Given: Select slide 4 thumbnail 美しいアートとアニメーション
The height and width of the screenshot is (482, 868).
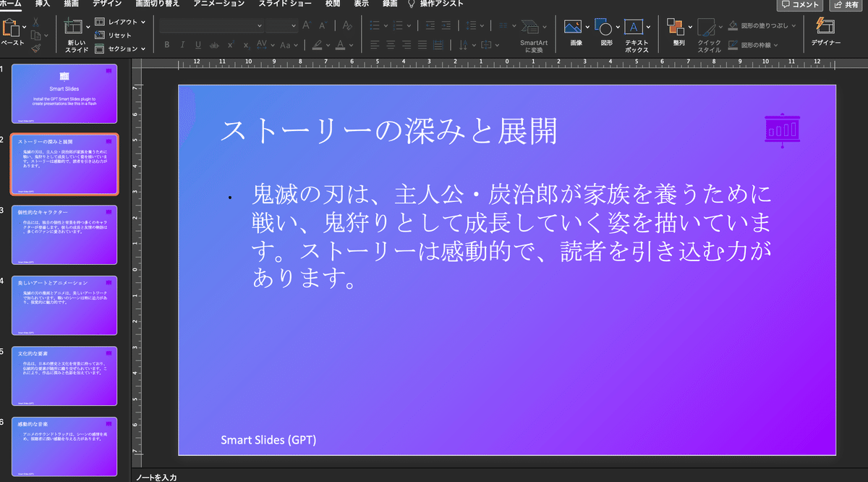Looking at the screenshot, I should coord(64,305).
